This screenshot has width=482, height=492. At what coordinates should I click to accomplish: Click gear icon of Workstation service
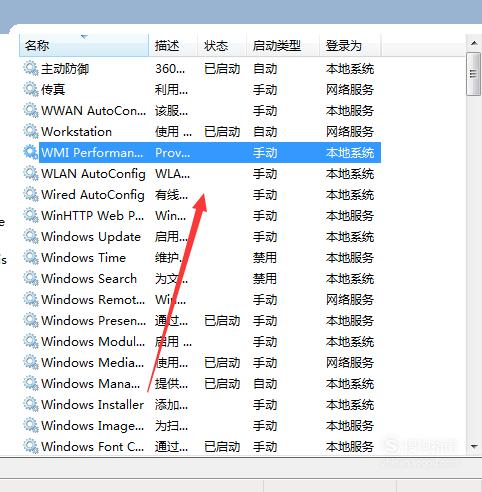point(31,132)
